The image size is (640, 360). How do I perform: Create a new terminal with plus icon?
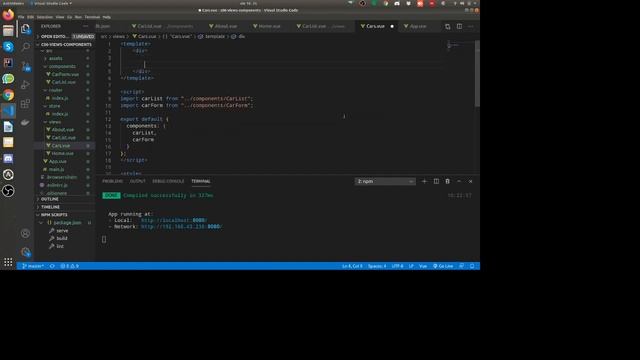point(424,181)
